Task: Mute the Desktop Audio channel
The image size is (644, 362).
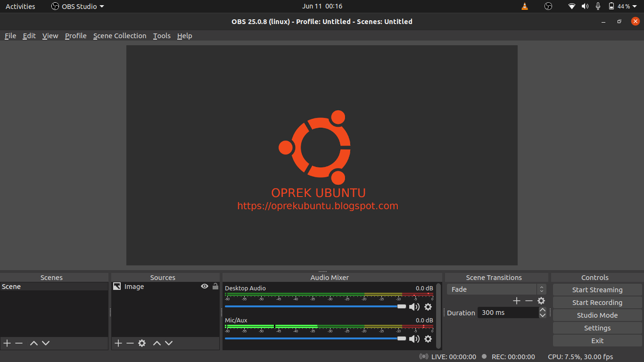Action: [x=415, y=307]
